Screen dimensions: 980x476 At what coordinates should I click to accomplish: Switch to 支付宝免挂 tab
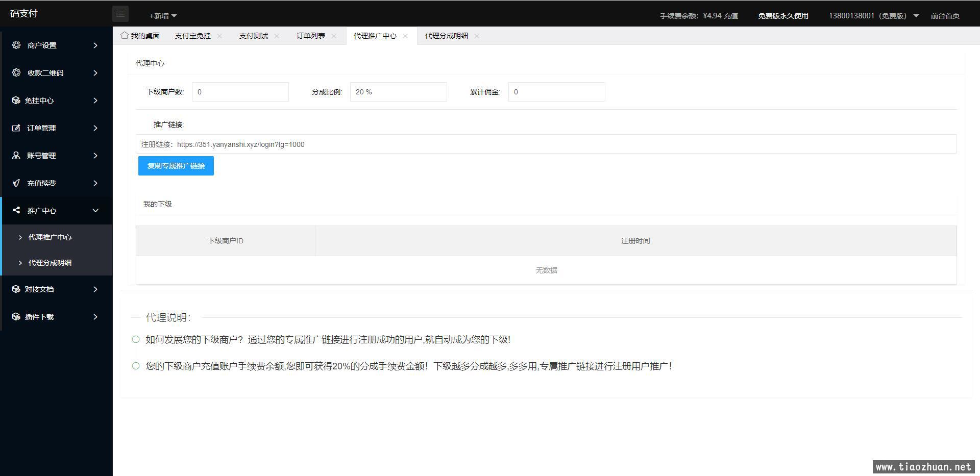(x=193, y=36)
